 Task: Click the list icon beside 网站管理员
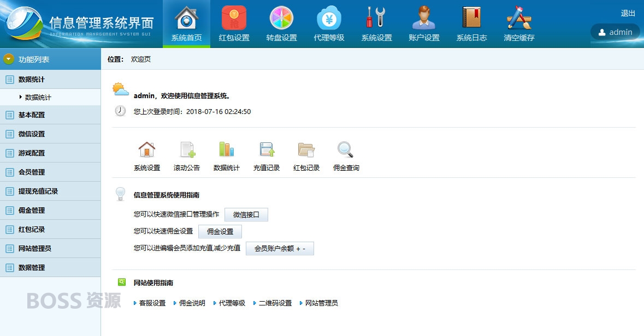(x=10, y=249)
